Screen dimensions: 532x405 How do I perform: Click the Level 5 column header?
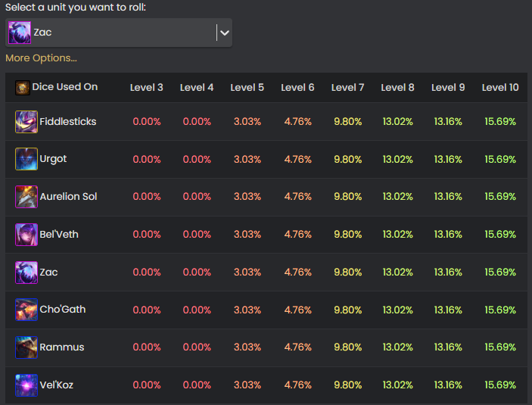(x=247, y=88)
